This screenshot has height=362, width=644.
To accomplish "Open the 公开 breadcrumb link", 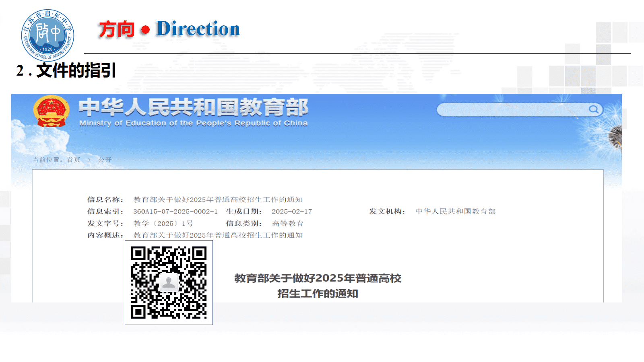I will pos(105,160).
